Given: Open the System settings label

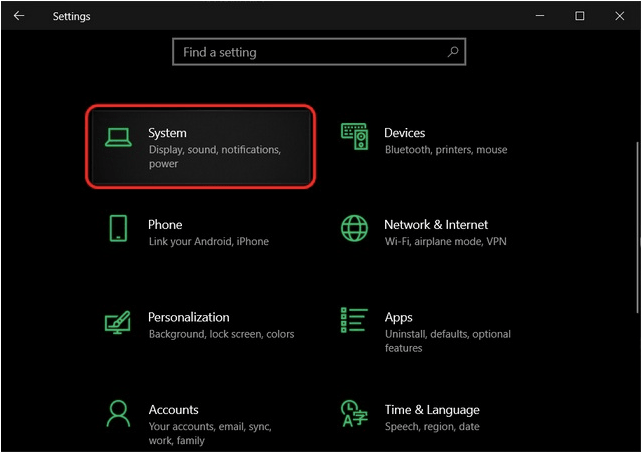Looking at the screenshot, I should coord(167,133).
